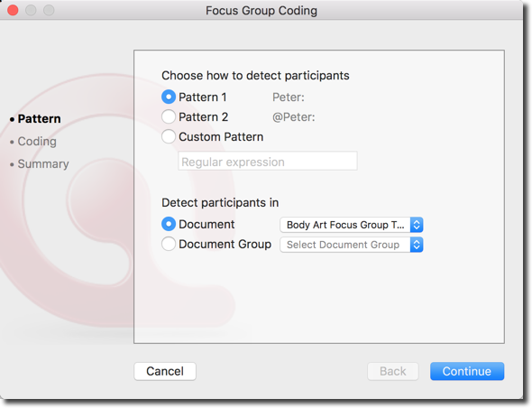Screen dimensions: 532x408
Task: Switch to the Document Group radio option
Action: pos(169,244)
